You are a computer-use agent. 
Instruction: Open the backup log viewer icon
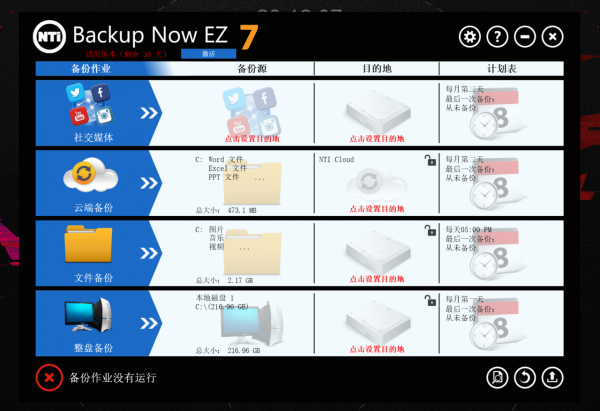497,378
